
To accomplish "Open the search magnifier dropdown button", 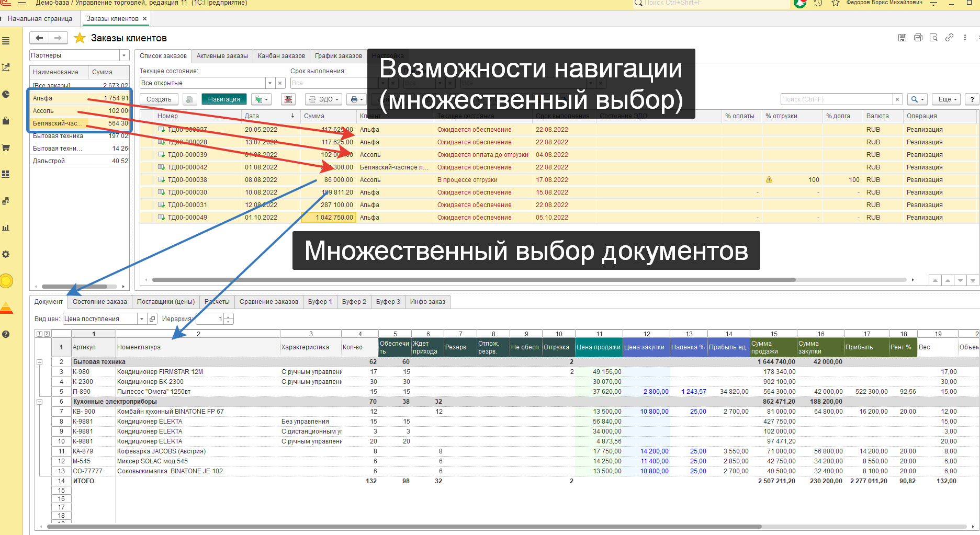I will [917, 99].
